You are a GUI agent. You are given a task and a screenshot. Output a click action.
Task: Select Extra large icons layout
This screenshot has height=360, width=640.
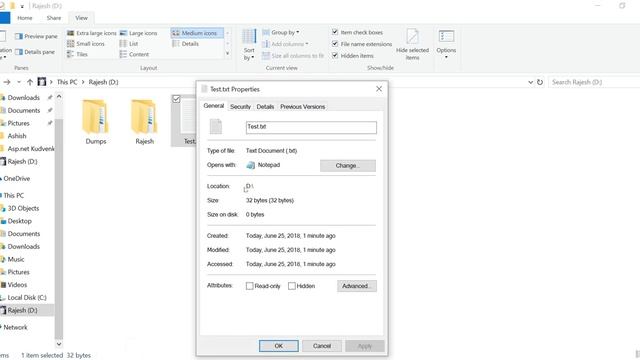pyautogui.click(x=92, y=33)
